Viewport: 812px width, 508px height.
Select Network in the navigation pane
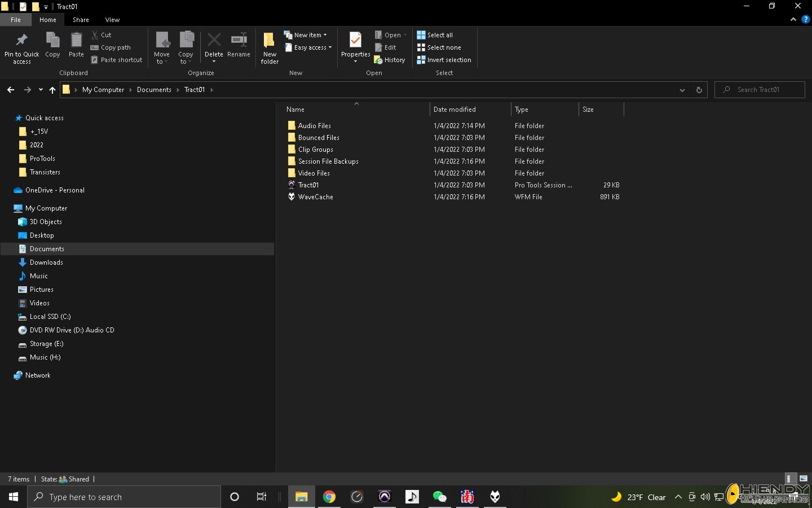point(38,375)
